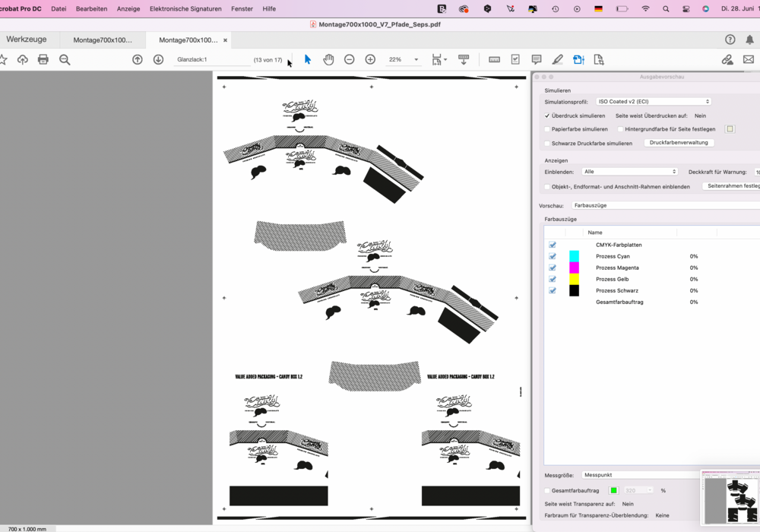This screenshot has height=532, width=760.
Task: Uncheck the Prozess Gelb separation
Action: click(553, 279)
